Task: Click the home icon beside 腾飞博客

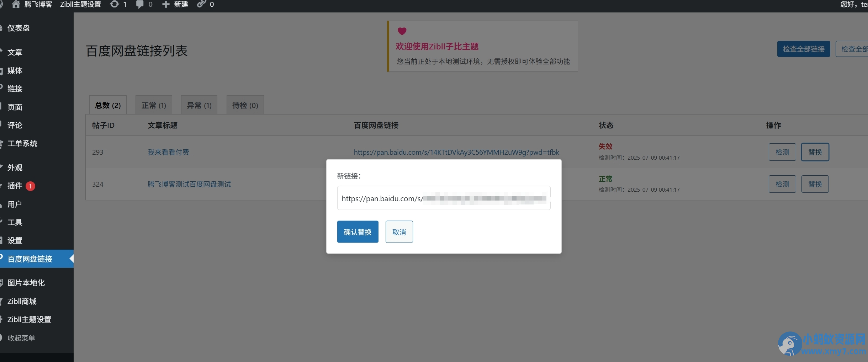Action: coord(16,4)
